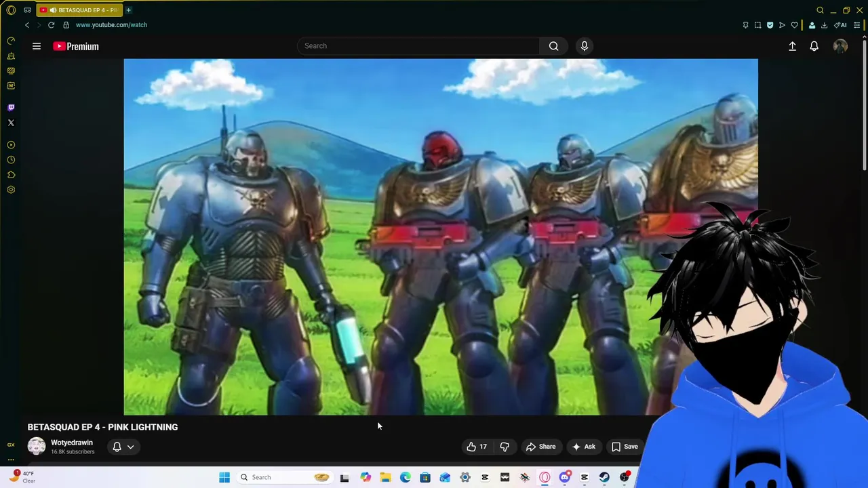Open the Wotyedrawin channel avatar

click(37, 446)
